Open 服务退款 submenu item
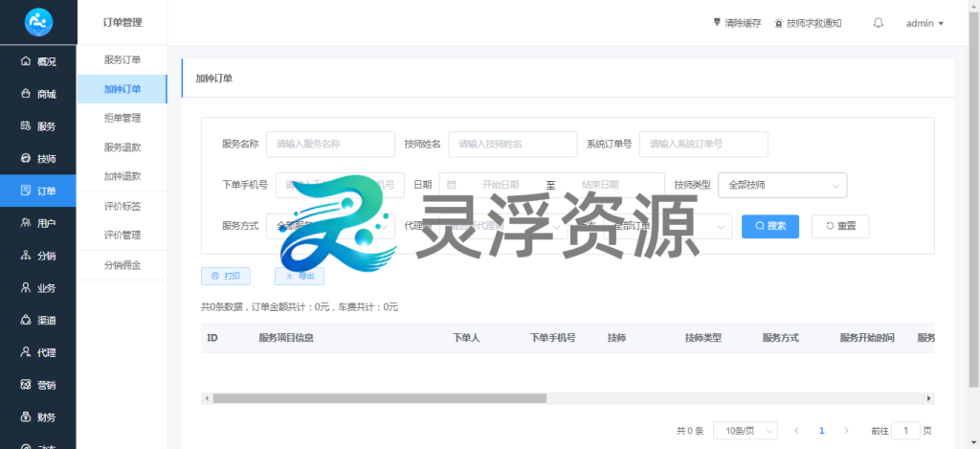The width and height of the screenshot is (980, 449). point(122,147)
